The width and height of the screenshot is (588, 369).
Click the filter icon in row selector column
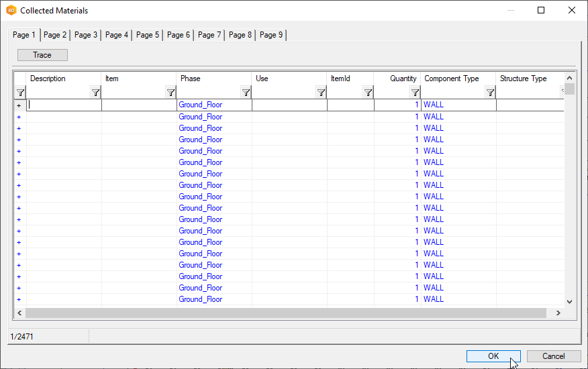(x=20, y=93)
